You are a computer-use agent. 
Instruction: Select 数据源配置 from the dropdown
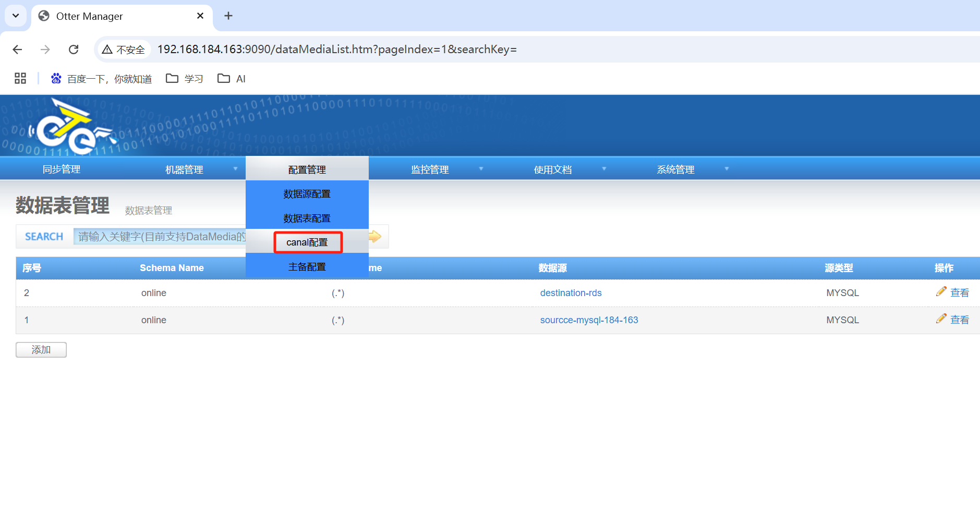click(307, 194)
